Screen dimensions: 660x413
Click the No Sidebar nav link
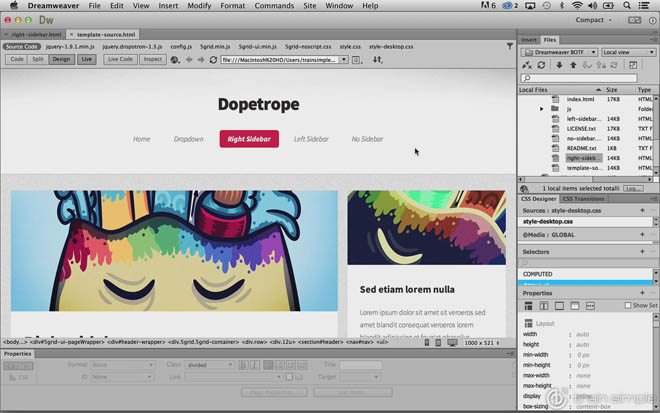point(367,139)
